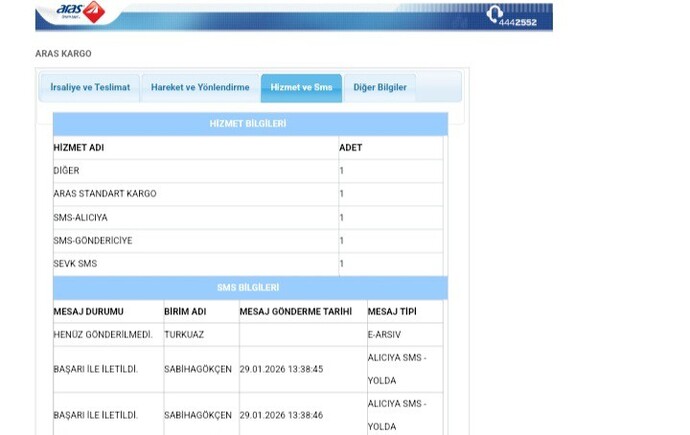
Task: Click the date 29.01.2026 13:38:45
Action: coord(281,369)
